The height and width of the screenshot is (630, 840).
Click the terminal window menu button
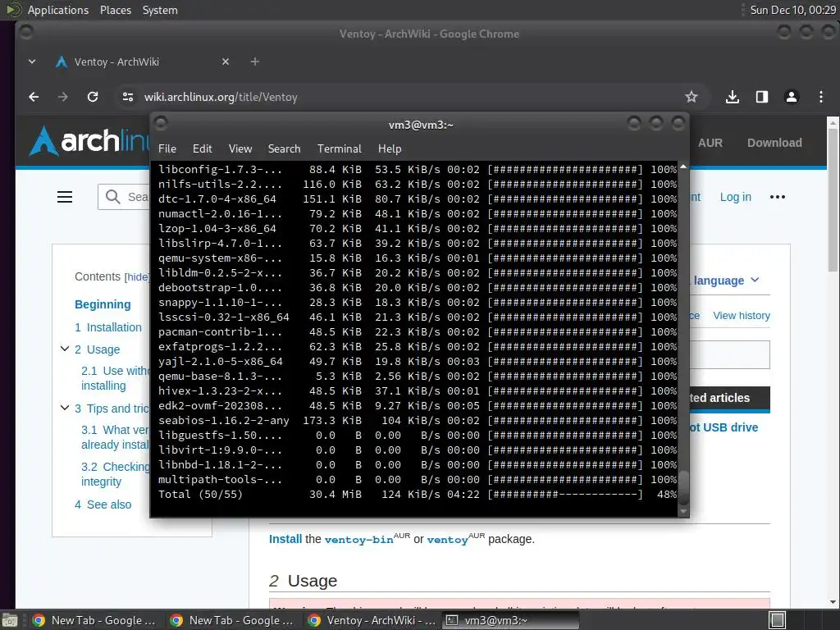tap(160, 124)
